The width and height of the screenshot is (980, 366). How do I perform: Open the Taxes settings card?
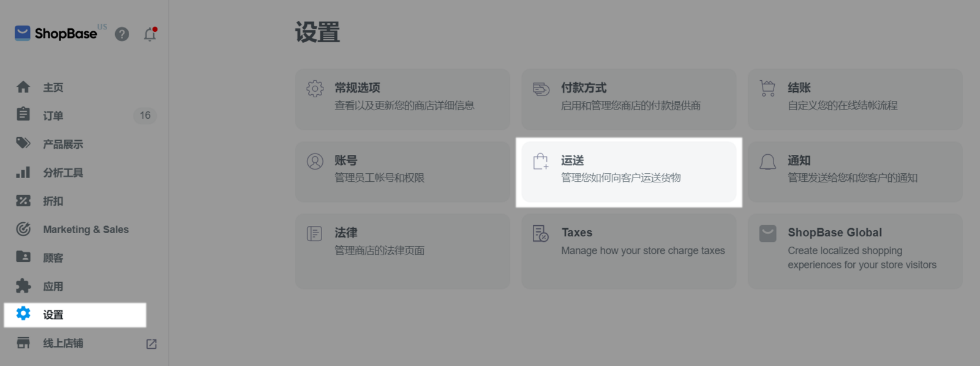pyautogui.click(x=628, y=251)
